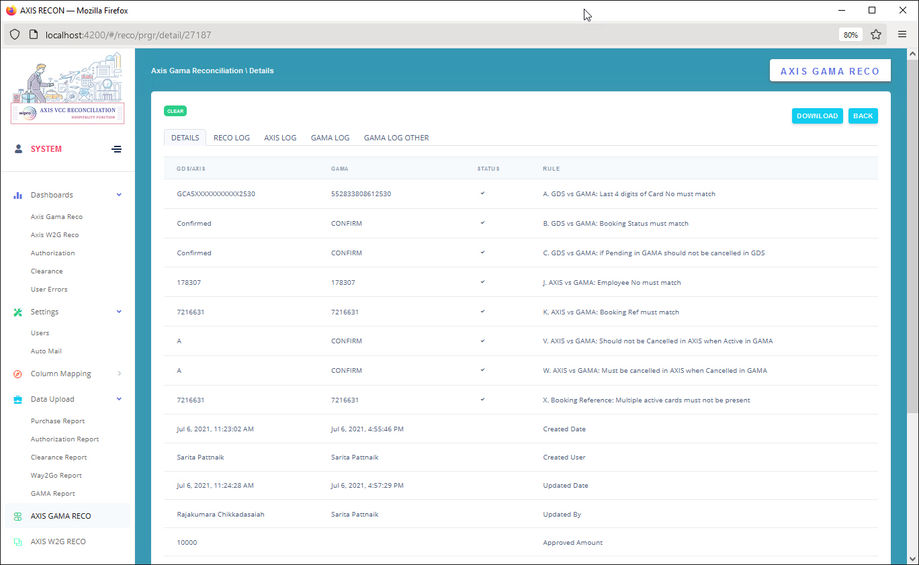Switch to the AXIS LOG tab
This screenshot has width=919, height=565.
point(280,138)
